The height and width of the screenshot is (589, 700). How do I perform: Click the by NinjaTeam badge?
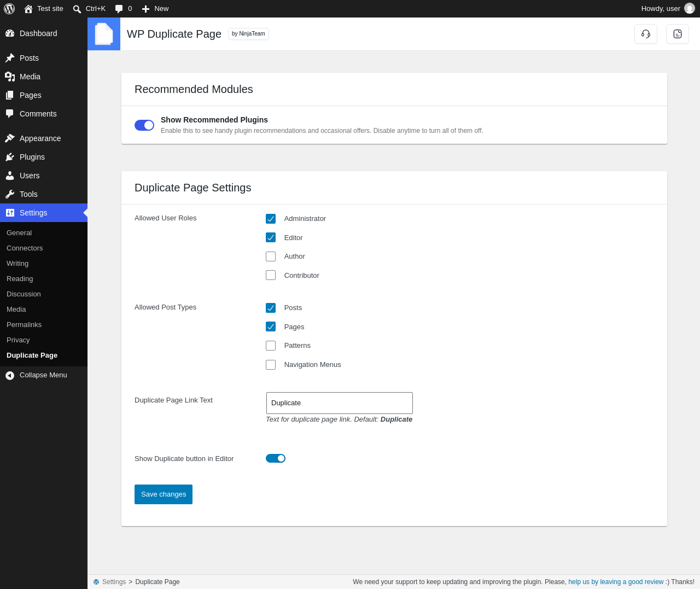pos(248,34)
